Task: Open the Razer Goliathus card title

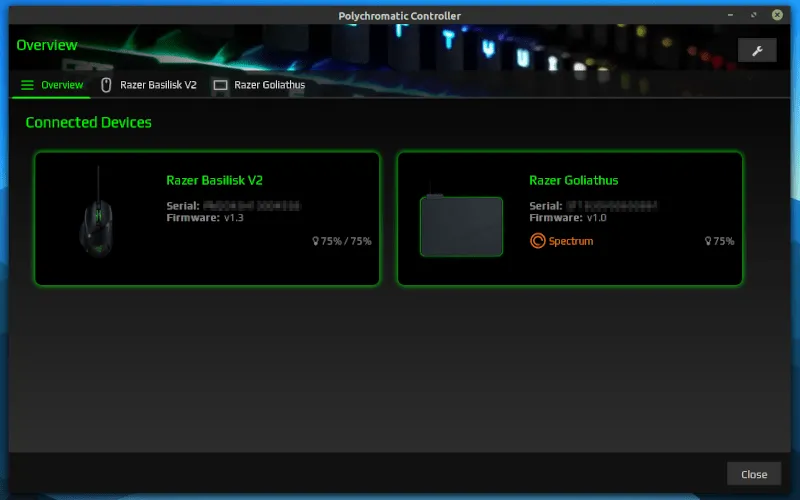Action: pos(573,181)
